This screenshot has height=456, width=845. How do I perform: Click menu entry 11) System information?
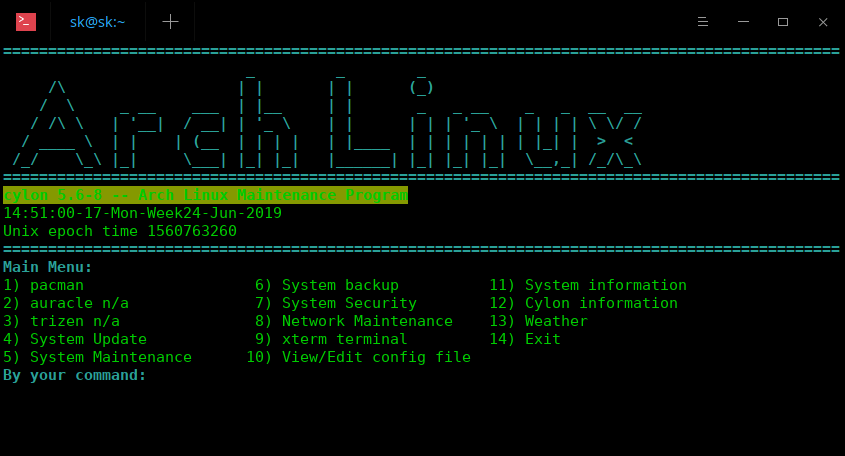tap(588, 285)
